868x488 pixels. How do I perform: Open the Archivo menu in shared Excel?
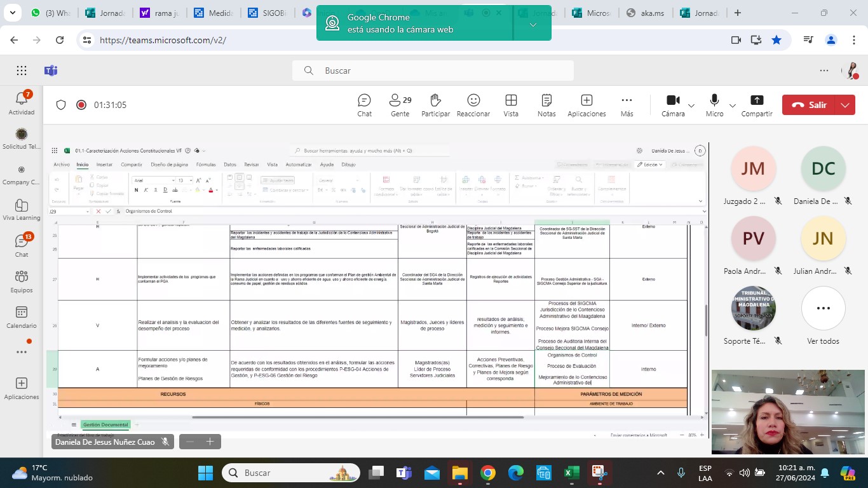(x=62, y=165)
